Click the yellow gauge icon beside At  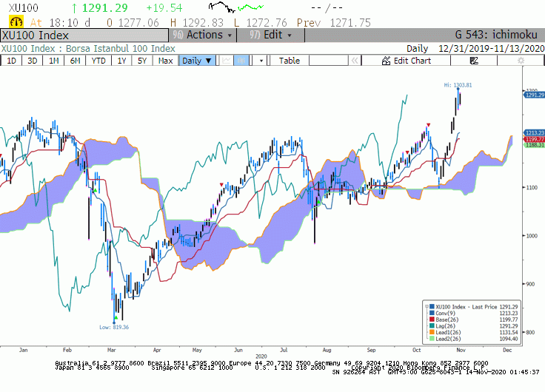[16, 22]
